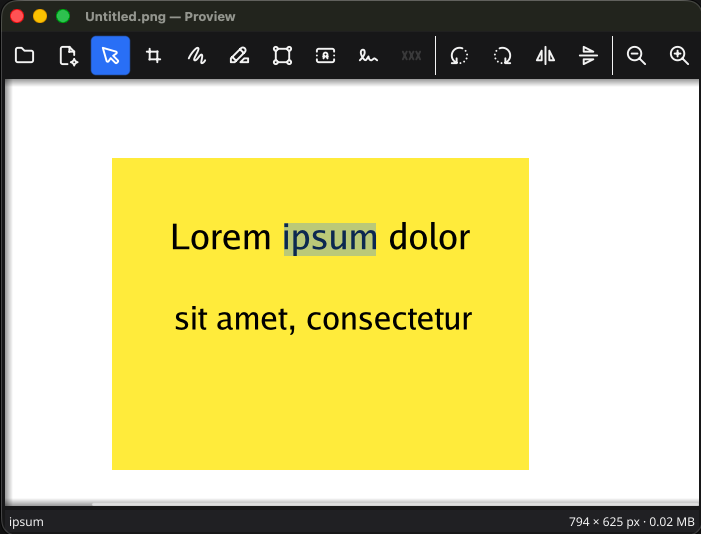Create new file with sparkle document icon
This screenshot has width=701, height=534.
68,56
